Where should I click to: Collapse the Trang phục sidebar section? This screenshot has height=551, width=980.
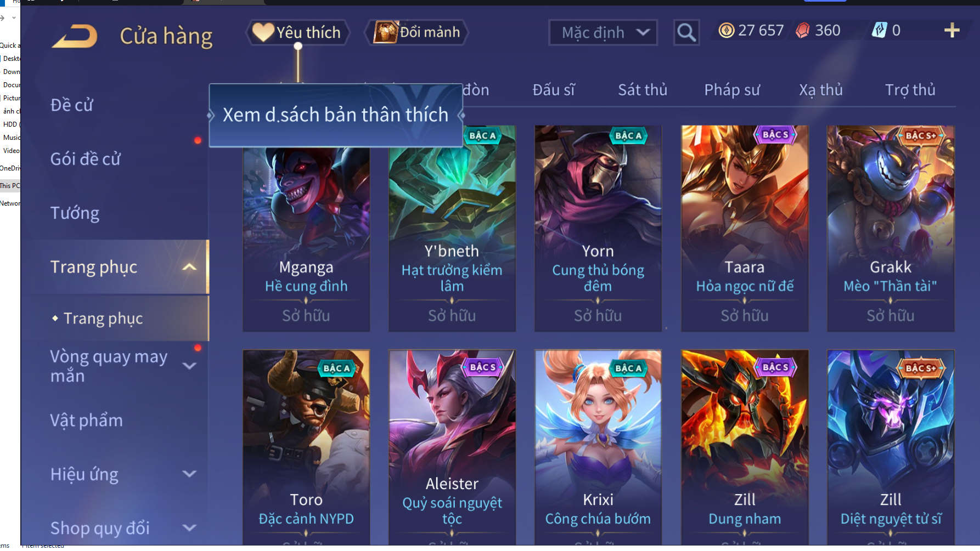click(189, 267)
